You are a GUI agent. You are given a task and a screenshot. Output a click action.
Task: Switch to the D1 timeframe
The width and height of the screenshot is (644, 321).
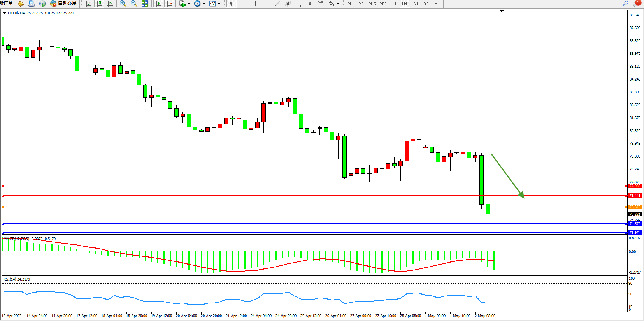click(416, 4)
